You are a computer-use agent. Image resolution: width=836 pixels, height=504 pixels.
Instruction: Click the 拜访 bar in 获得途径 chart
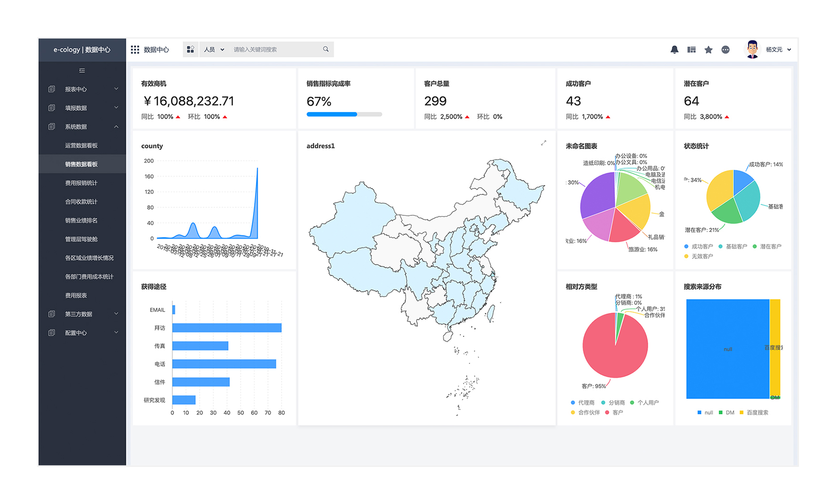[x=226, y=328]
